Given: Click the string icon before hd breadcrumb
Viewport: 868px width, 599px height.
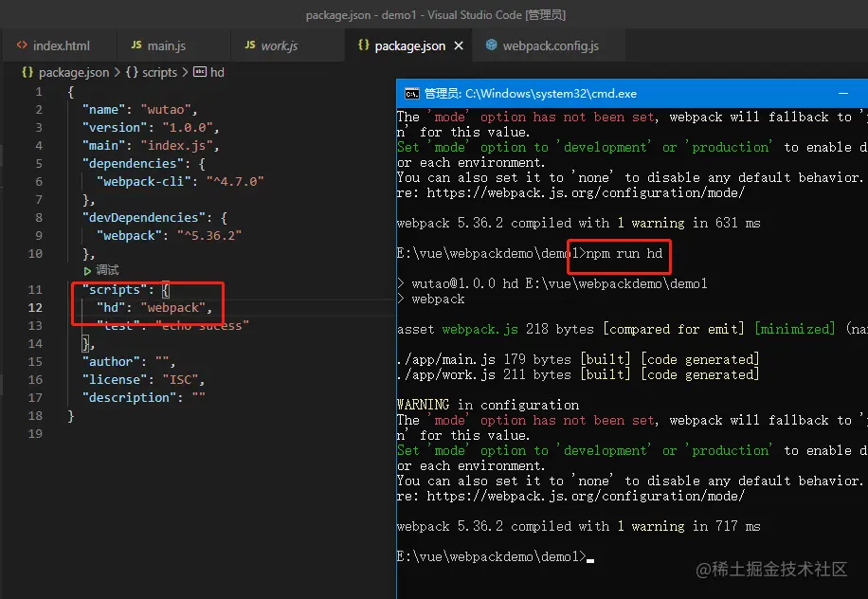Looking at the screenshot, I should tap(199, 72).
